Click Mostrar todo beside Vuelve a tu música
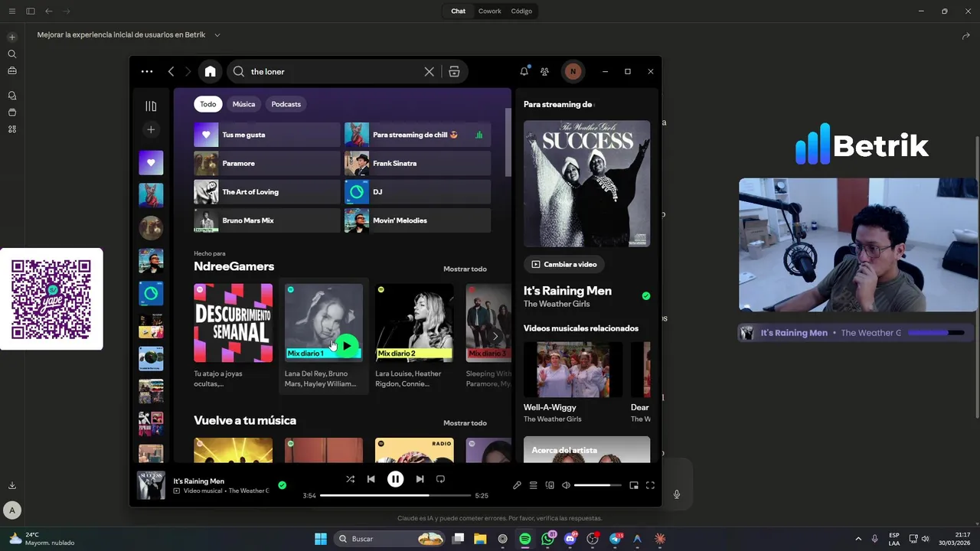980x551 pixels. (465, 422)
